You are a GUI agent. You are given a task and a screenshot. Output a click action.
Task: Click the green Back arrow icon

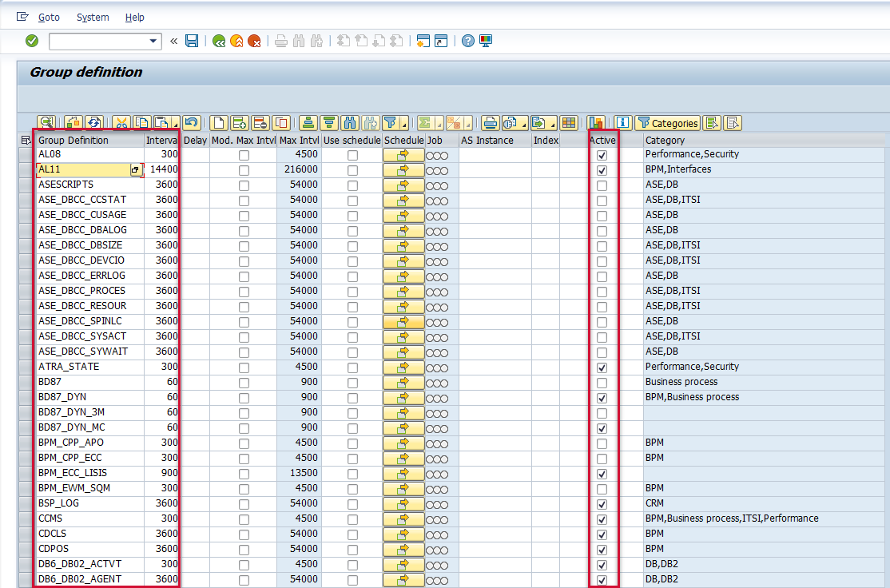pos(218,41)
